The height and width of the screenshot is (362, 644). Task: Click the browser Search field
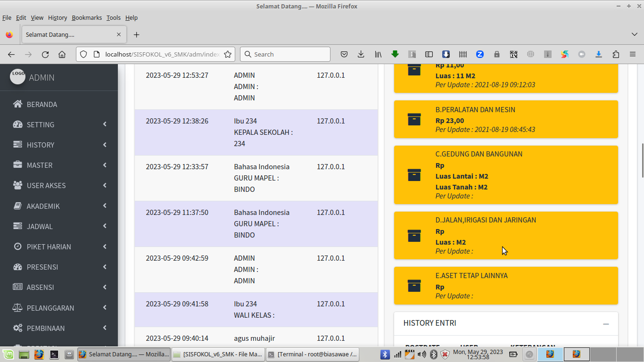pyautogui.click(x=285, y=54)
